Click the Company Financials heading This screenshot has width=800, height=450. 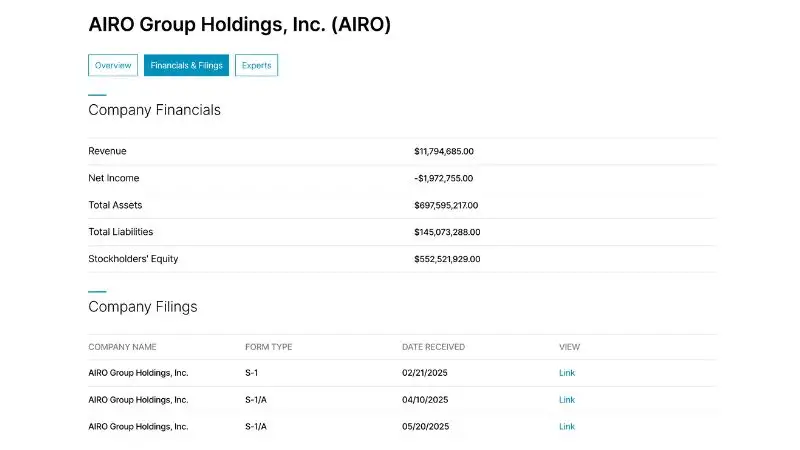click(x=154, y=110)
